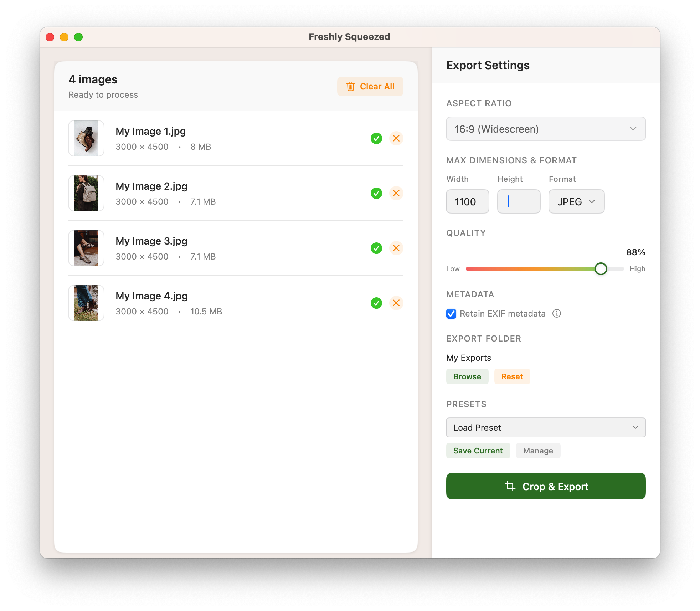Screen dimensions: 700x611
Task: Open Manage presets
Action: [x=538, y=451]
